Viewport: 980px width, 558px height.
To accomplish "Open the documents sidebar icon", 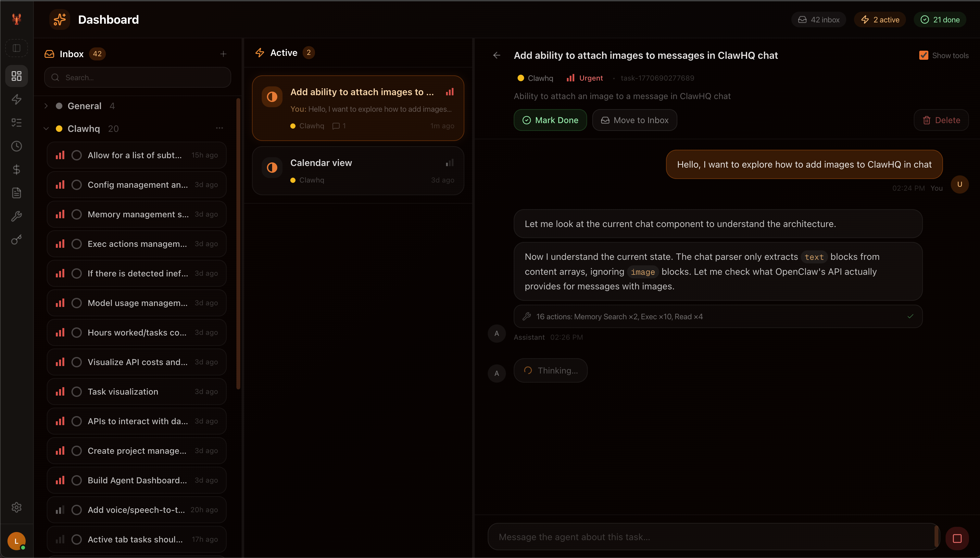I will pos(17,193).
